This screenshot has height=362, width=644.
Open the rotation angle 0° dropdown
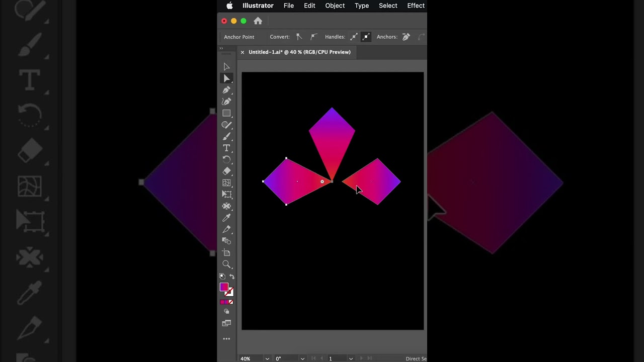point(302,358)
